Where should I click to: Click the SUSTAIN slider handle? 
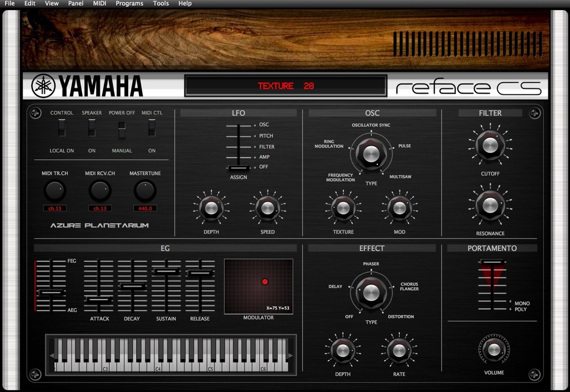tap(166, 271)
